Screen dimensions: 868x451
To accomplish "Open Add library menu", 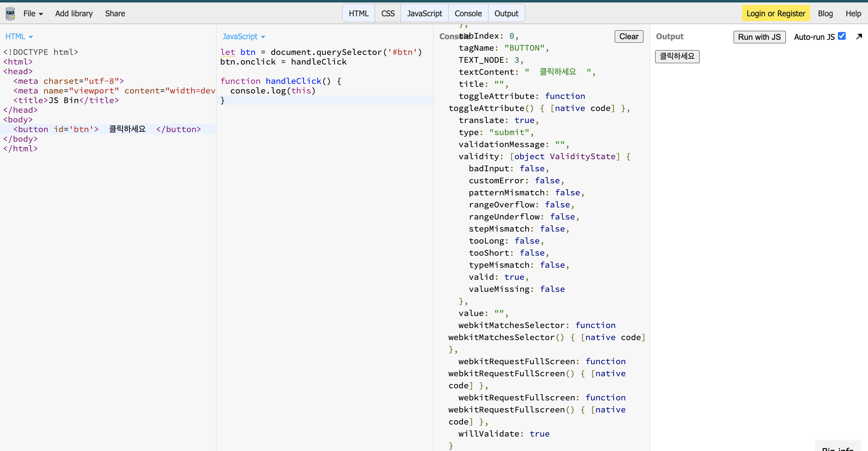I will [x=74, y=14].
